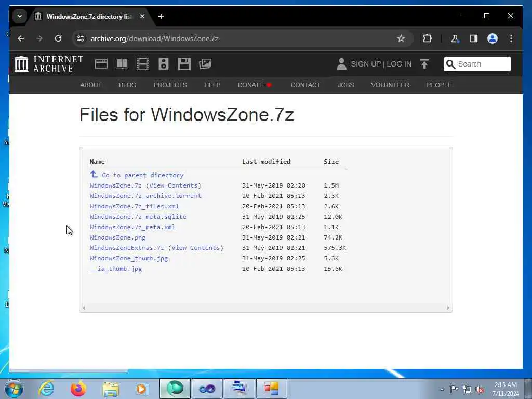The width and height of the screenshot is (532, 399).
Task: Open WindowsZone.png link
Action: point(117,237)
